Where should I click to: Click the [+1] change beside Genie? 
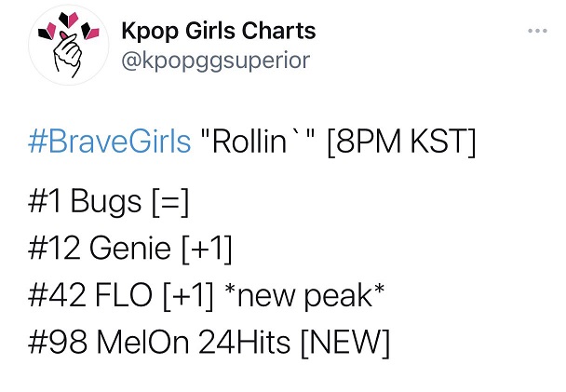click(207, 250)
